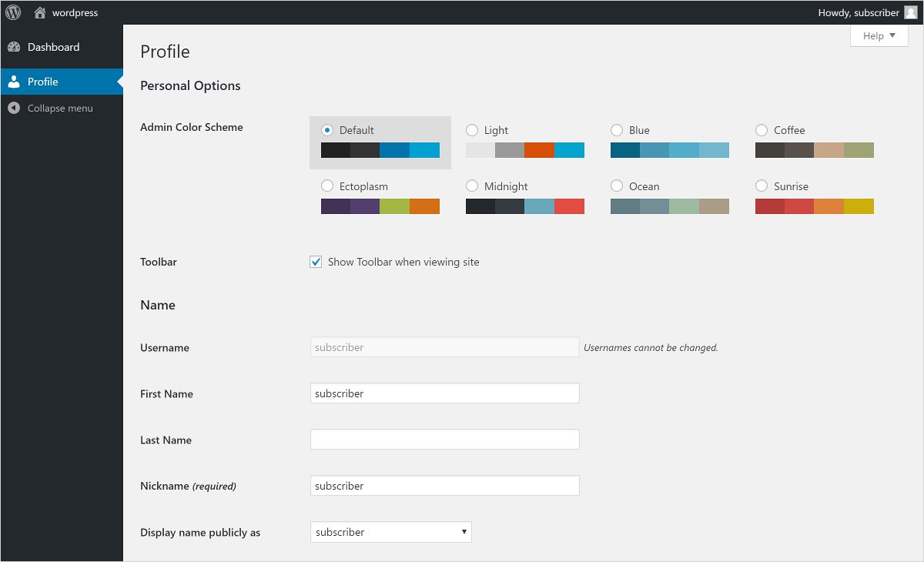924x562 pixels.
Task: Click the Collapse menu arrow icon
Action: pyautogui.click(x=14, y=109)
